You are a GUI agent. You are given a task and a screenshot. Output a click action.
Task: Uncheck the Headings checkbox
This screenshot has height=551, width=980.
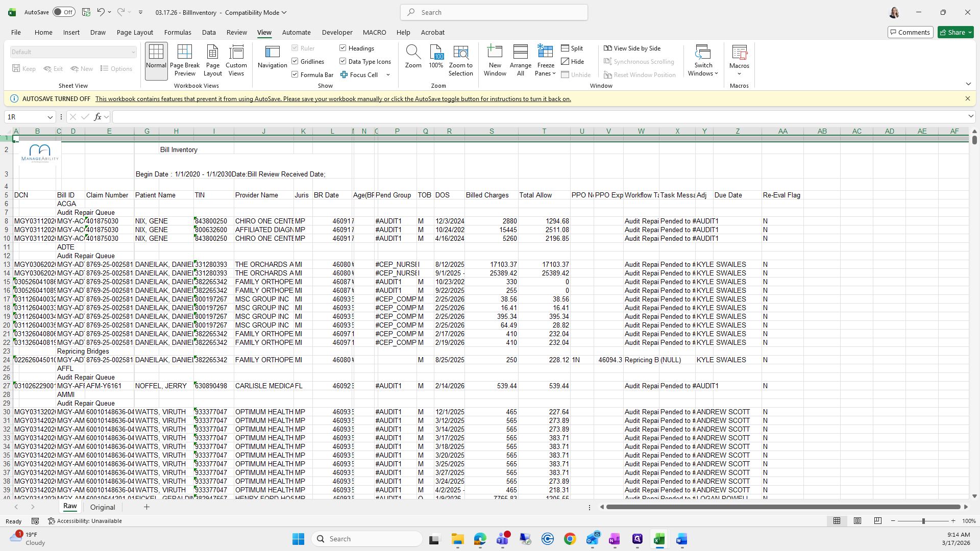point(343,48)
